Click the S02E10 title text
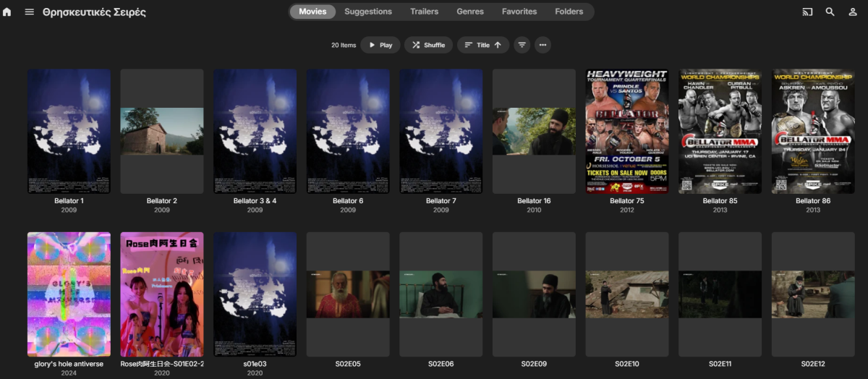Viewport: 868px width, 379px height. click(x=627, y=364)
